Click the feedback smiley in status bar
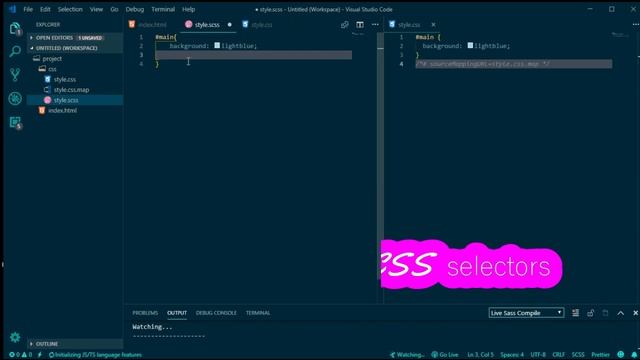The height and width of the screenshot is (360, 640). 621,355
